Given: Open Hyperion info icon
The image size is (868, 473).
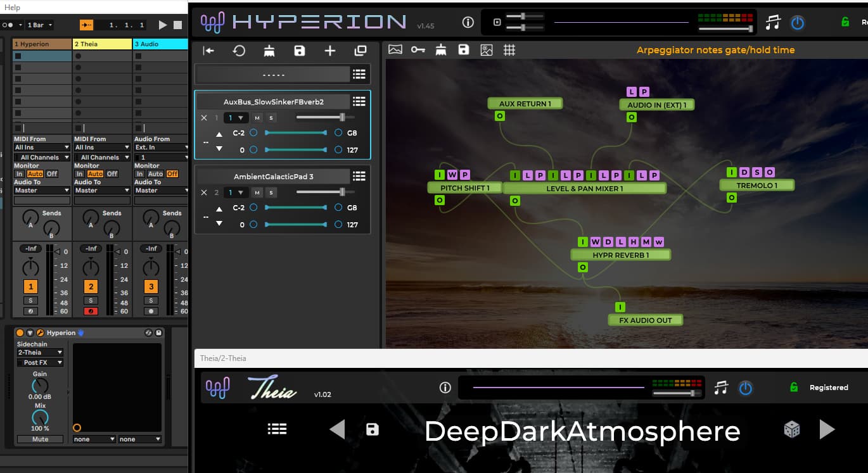Looking at the screenshot, I should (x=468, y=23).
